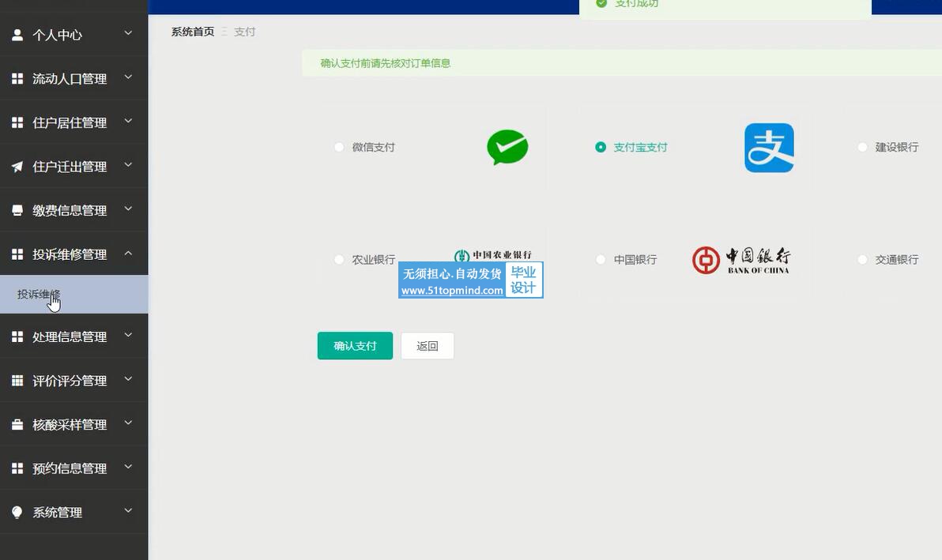Expand 个人中心 chevron arrow
The height and width of the screenshot is (560, 942).
point(128,33)
